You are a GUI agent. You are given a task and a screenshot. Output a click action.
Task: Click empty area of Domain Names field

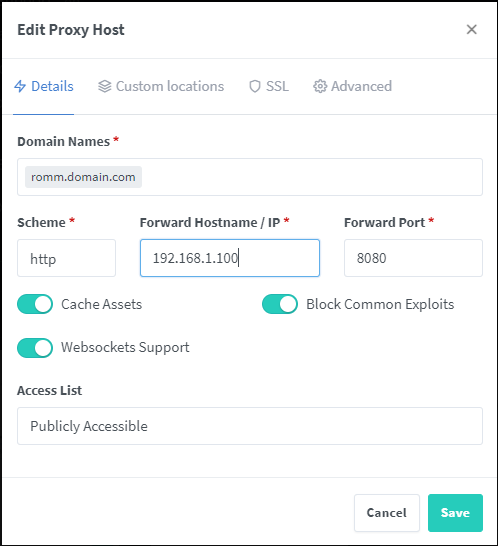pyautogui.click(x=310, y=177)
